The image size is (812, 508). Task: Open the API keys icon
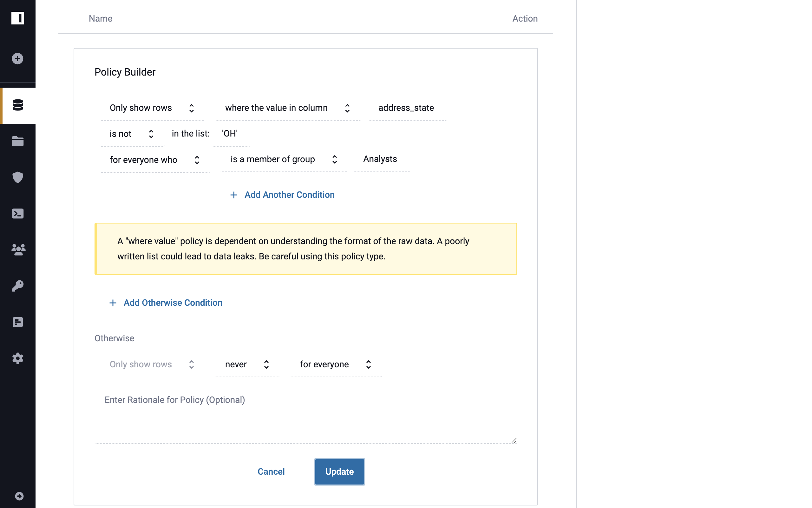pyautogui.click(x=18, y=286)
